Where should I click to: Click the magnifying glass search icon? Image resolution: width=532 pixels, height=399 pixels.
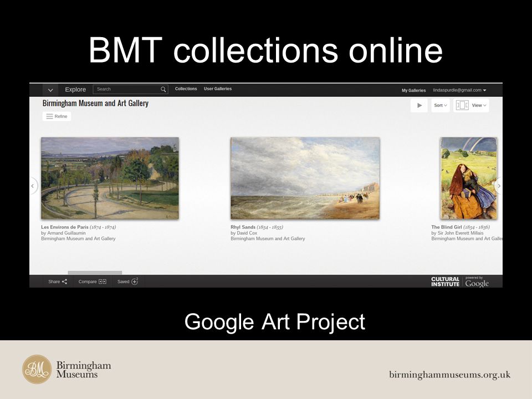(163, 89)
